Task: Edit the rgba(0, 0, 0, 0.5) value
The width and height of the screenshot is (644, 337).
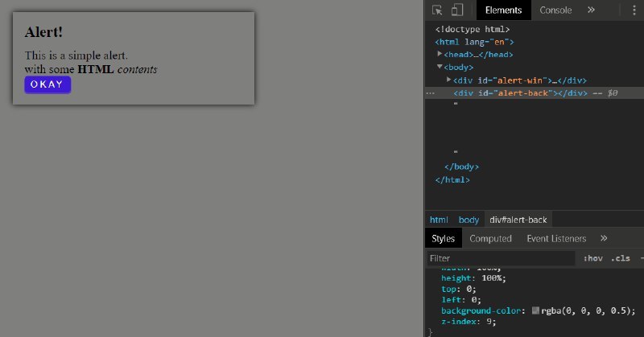Action: pyautogui.click(x=585, y=310)
